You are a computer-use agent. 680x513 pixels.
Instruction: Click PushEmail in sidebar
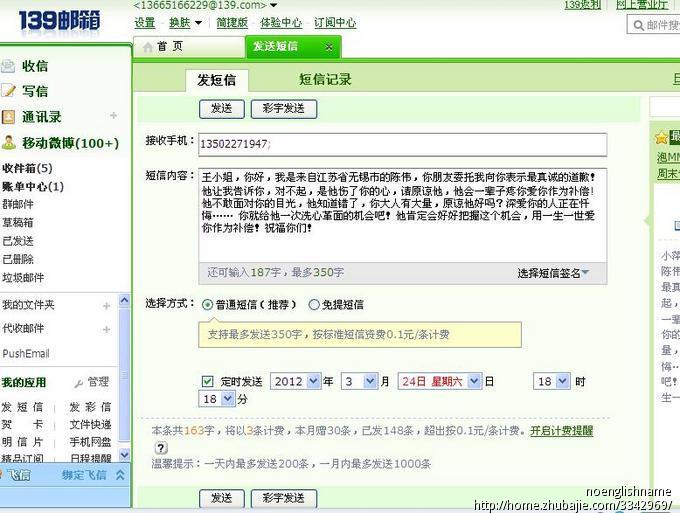point(26,354)
